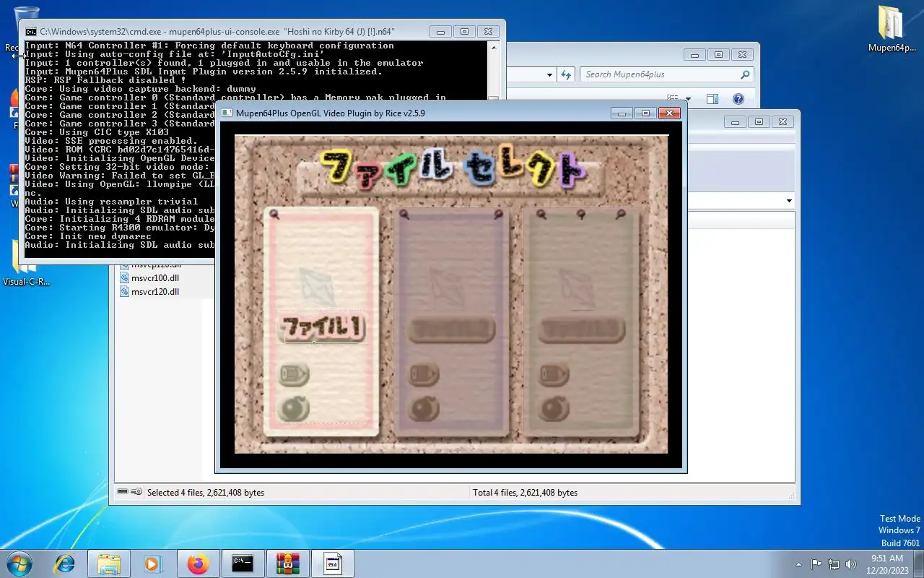The height and width of the screenshot is (578, 924).
Task: Open Action Center flag icon
Action: (816, 564)
